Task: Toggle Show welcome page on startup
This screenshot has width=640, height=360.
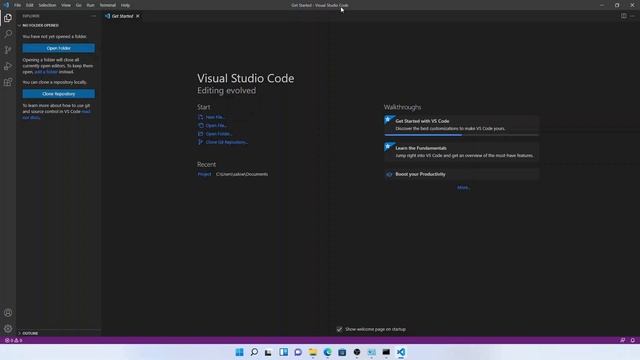Action: (x=339, y=329)
